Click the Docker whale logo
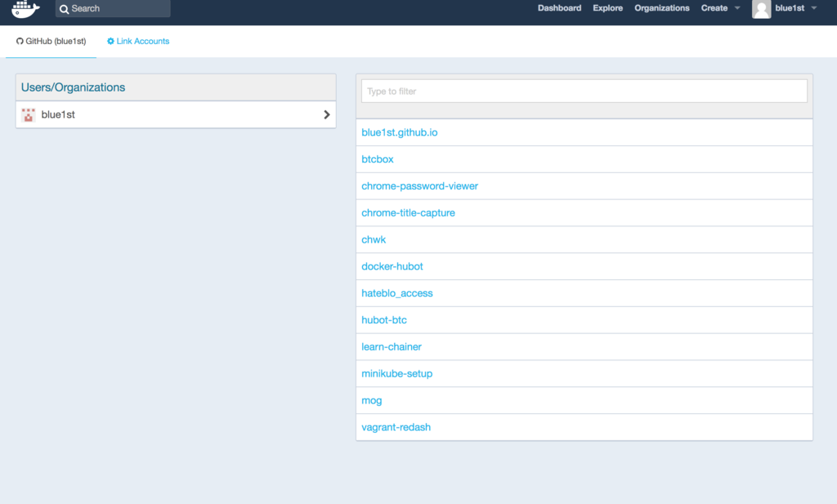The width and height of the screenshot is (837, 504). click(25, 8)
